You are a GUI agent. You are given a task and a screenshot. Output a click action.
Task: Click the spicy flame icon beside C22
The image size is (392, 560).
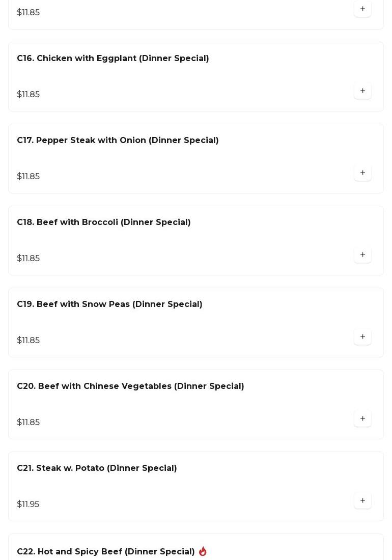click(203, 551)
